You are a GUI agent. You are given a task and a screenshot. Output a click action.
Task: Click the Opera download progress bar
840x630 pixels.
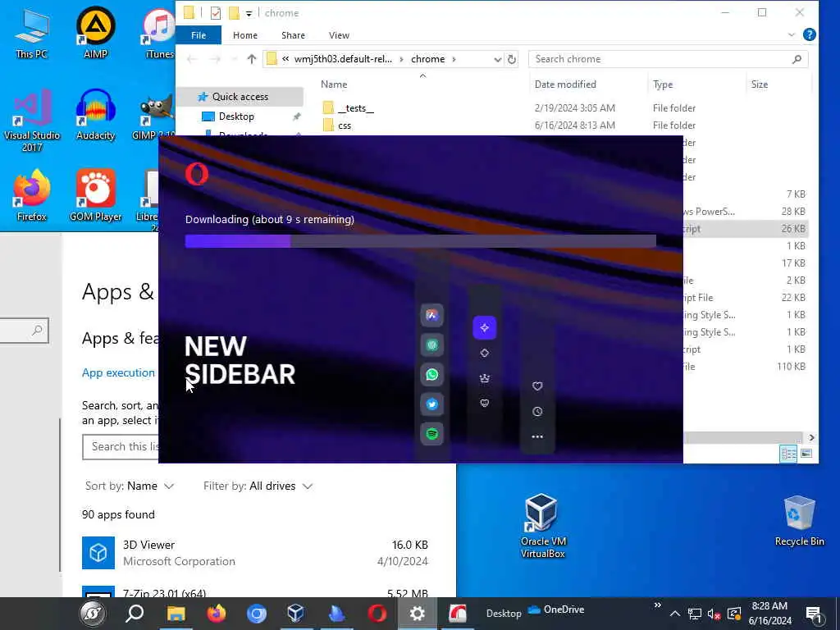[421, 241]
